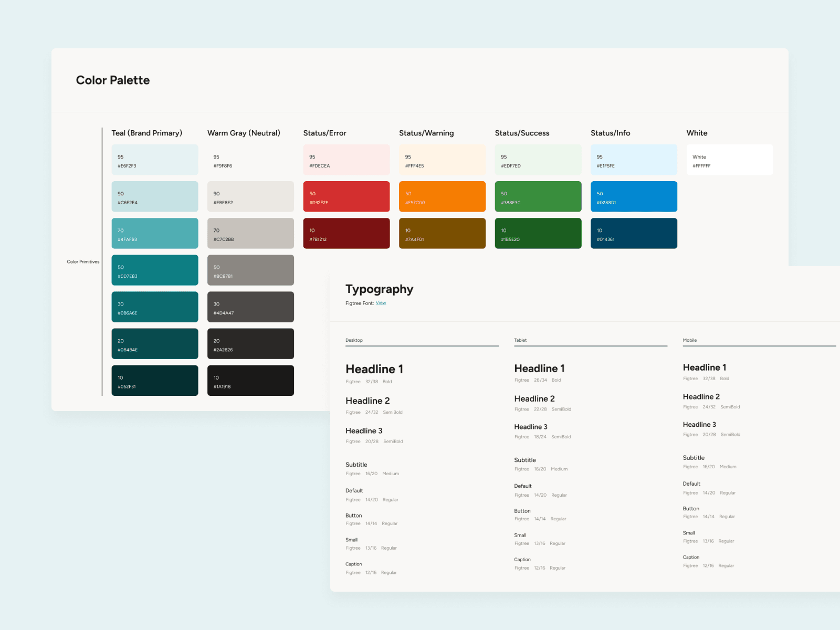The width and height of the screenshot is (840, 630).
Task: Click the Status/Error 95 swatch
Action: 346,160
